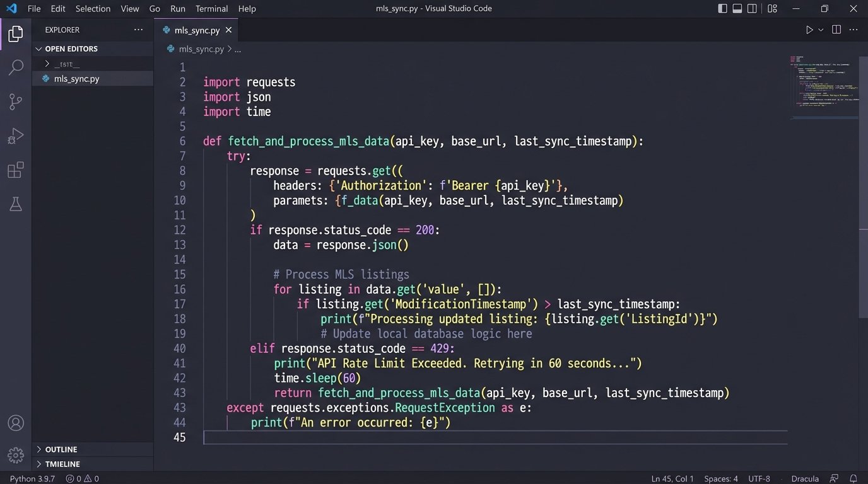
Task: Open the Search view in activity bar
Action: [16, 67]
